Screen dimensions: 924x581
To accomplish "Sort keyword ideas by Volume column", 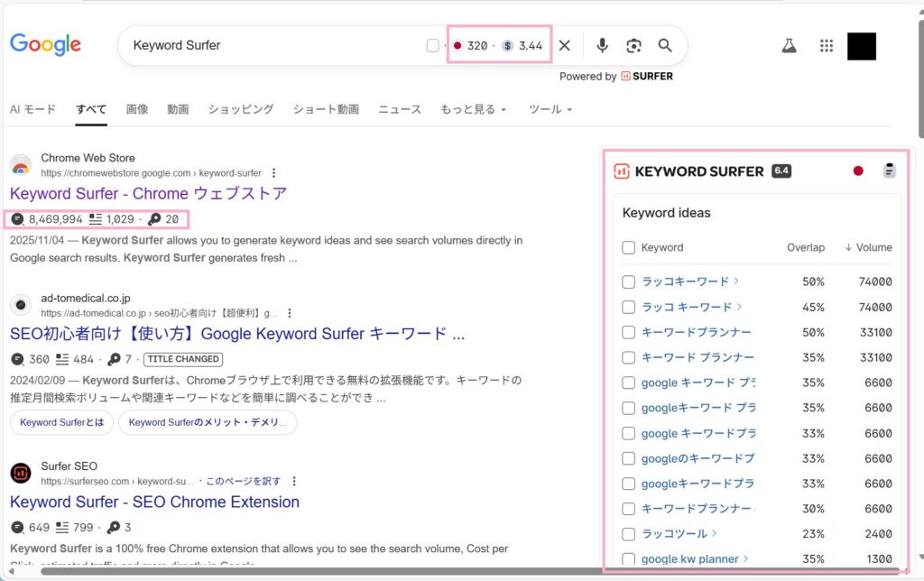I will click(x=868, y=247).
